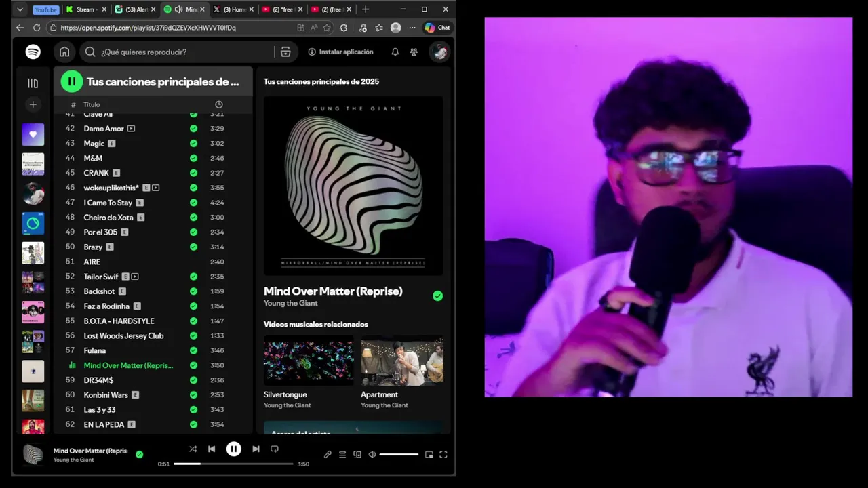Open browser extensions icon
Viewport: 868px width, 488px height.
344,28
